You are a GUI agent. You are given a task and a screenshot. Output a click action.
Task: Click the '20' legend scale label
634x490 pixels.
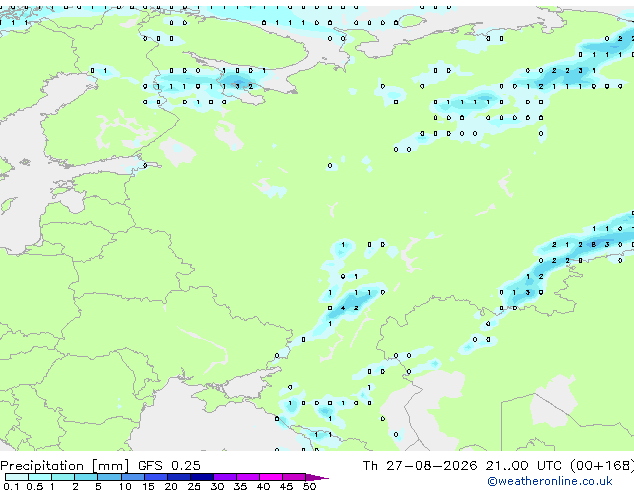(x=171, y=486)
